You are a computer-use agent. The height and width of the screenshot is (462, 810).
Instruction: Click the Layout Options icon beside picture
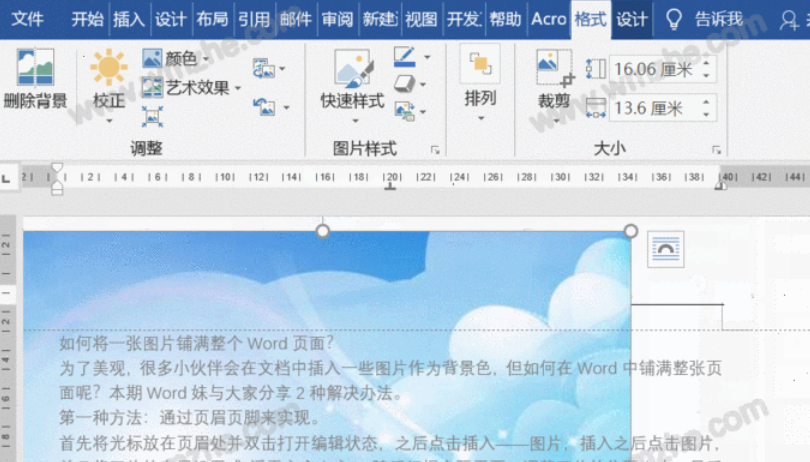(x=665, y=249)
